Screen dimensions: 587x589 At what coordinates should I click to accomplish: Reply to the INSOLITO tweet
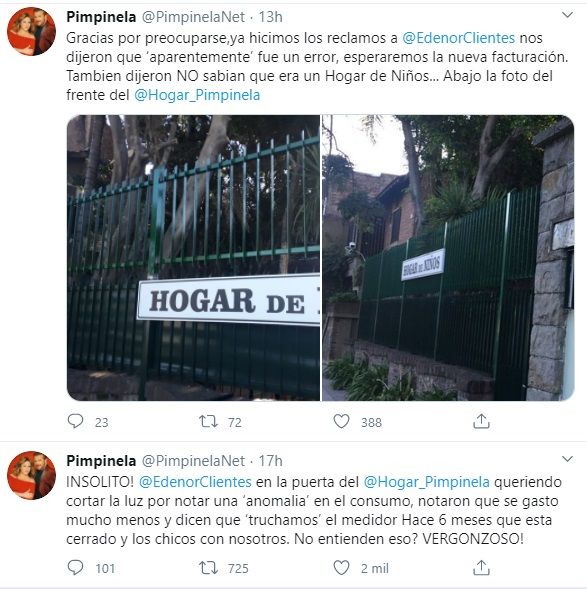click(x=75, y=567)
